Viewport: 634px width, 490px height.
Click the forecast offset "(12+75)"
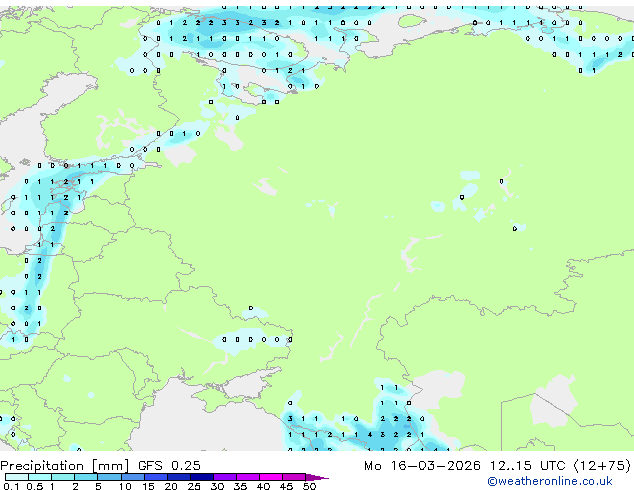(x=602, y=465)
